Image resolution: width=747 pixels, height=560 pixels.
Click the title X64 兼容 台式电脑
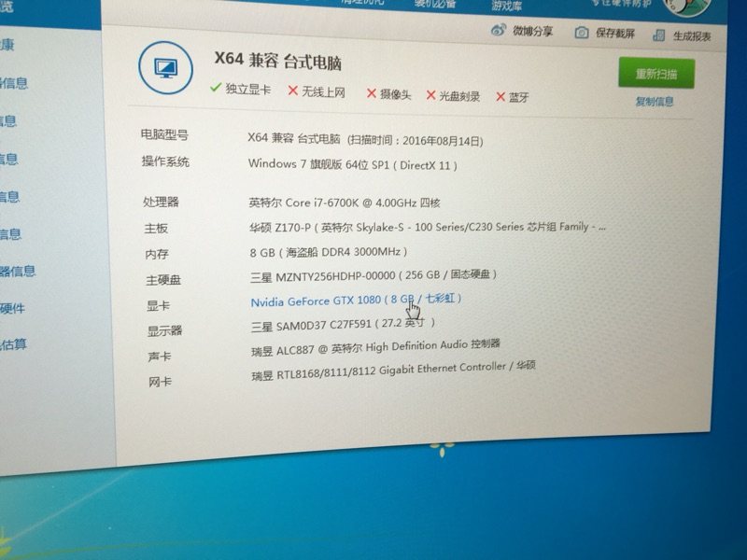click(x=277, y=61)
